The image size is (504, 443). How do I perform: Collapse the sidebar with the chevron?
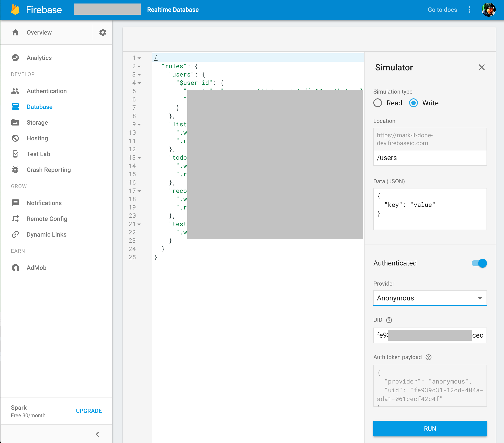click(x=97, y=434)
